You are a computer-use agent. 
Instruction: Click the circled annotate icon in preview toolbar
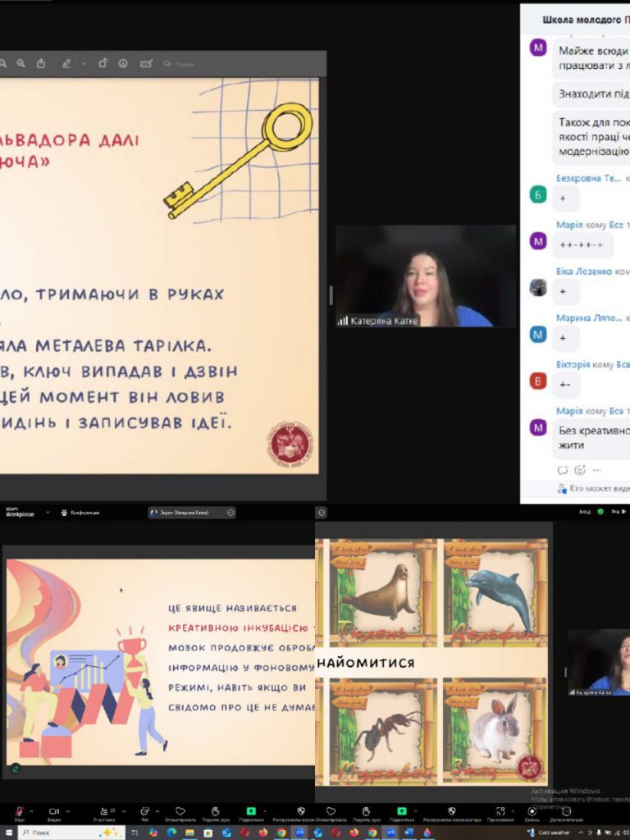[x=123, y=63]
